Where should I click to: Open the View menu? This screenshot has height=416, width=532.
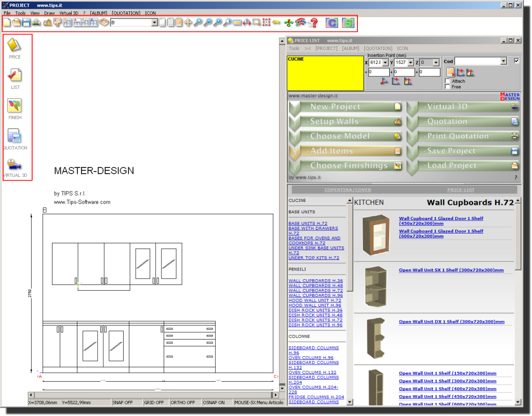35,13
